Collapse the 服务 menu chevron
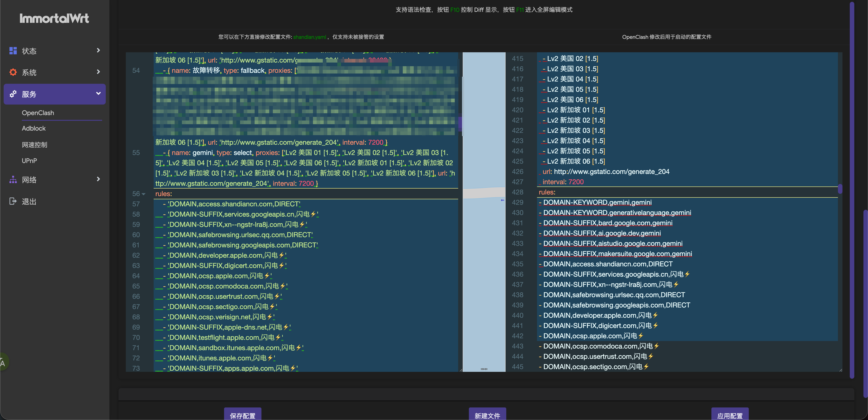Viewport: 868px width, 420px height. click(x=98, y=93)
